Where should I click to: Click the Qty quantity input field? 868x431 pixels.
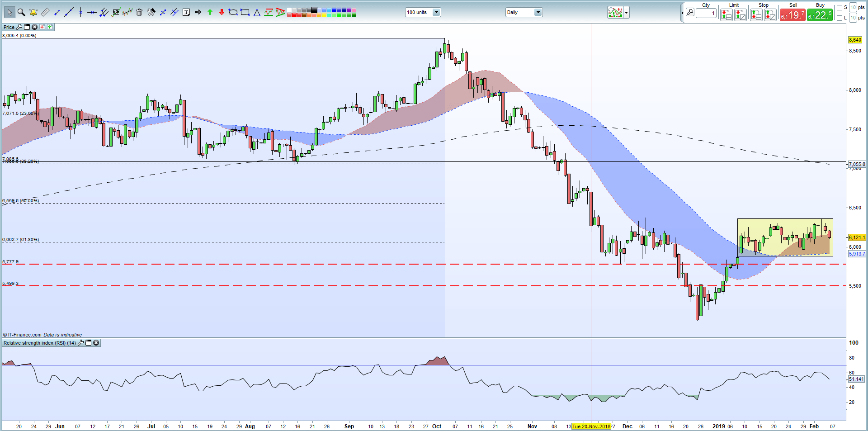pyautogui.click(x=706, y=13)
